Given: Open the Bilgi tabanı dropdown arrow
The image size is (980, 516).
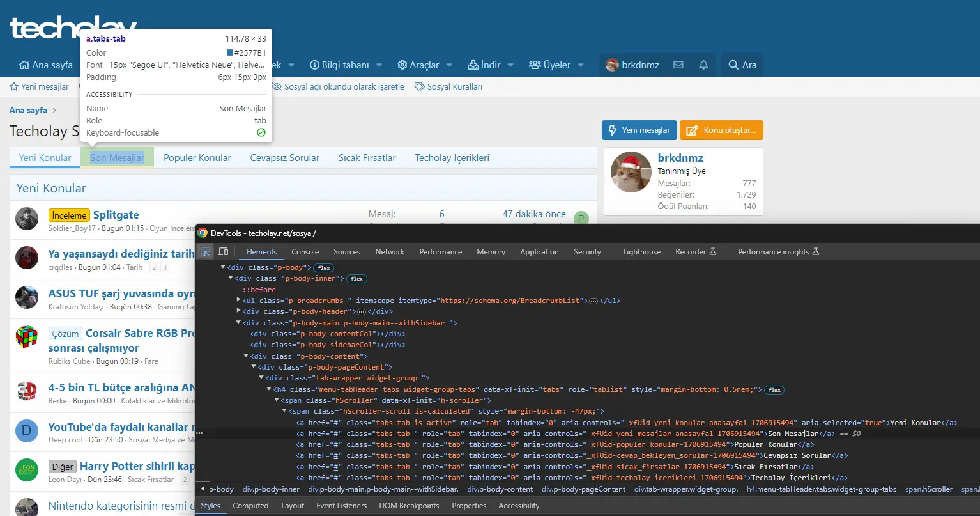Looking at the screenshot, I should (379, 65).
